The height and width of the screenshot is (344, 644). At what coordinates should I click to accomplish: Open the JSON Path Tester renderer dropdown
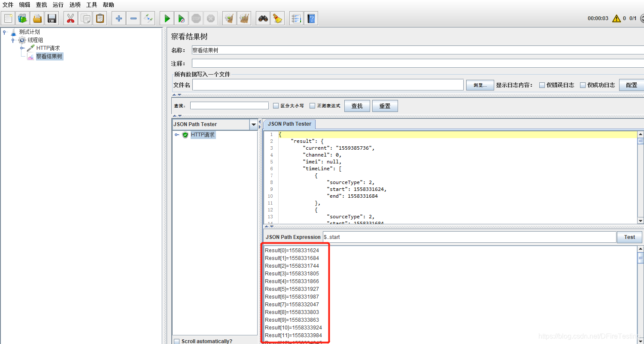coord(253,124)
